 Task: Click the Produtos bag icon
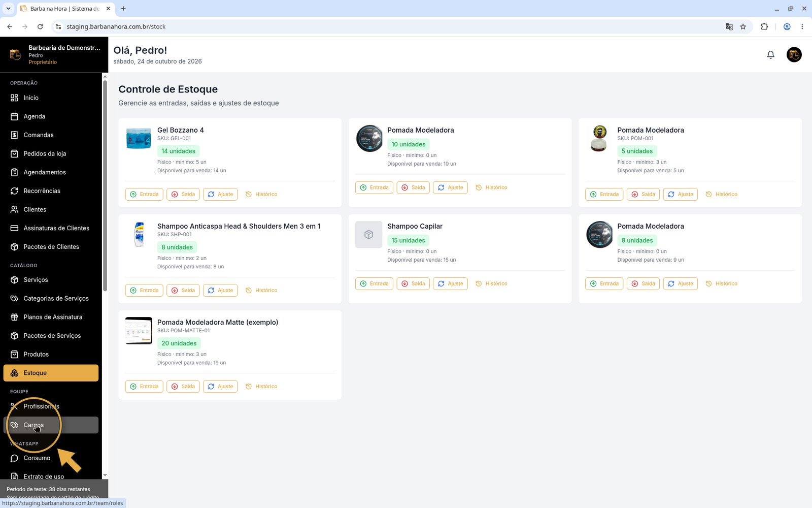(x=14, y=355)
